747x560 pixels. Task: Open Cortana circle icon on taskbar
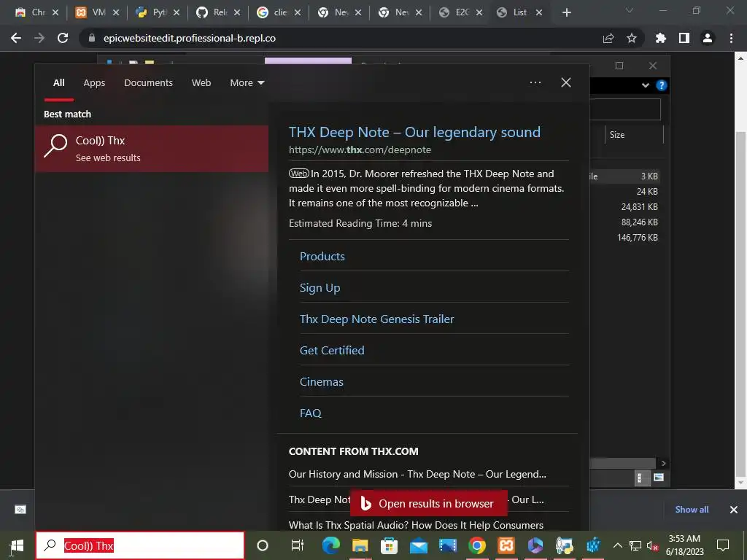[263, 545]
